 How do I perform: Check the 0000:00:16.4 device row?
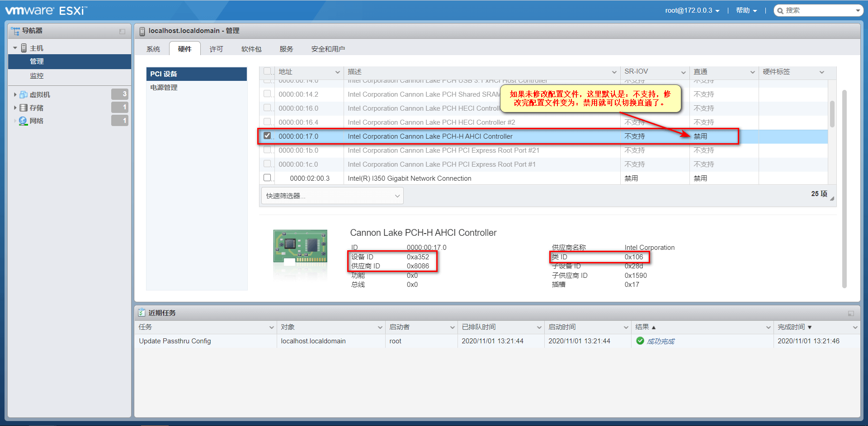click(x=267, y=122)
